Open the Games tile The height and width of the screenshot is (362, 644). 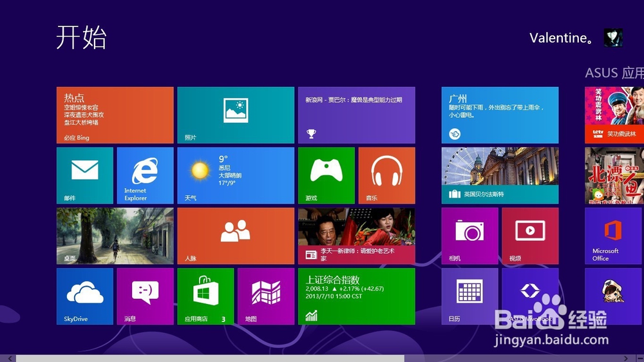click(327, 175)
